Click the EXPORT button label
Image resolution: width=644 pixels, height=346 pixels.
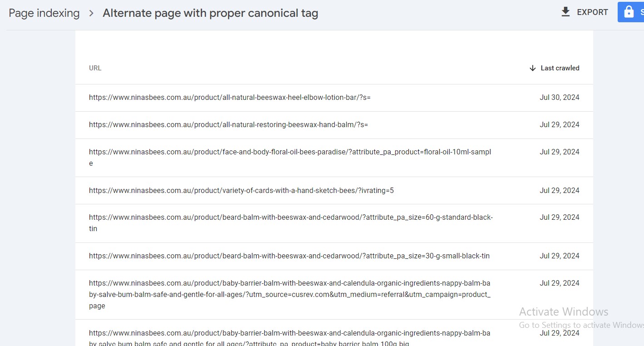coord(592,12)
